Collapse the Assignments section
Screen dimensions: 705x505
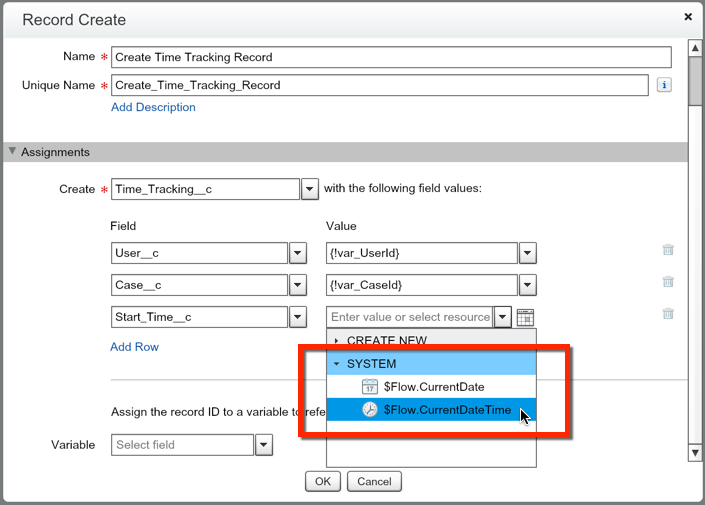(x=12, y=152)
